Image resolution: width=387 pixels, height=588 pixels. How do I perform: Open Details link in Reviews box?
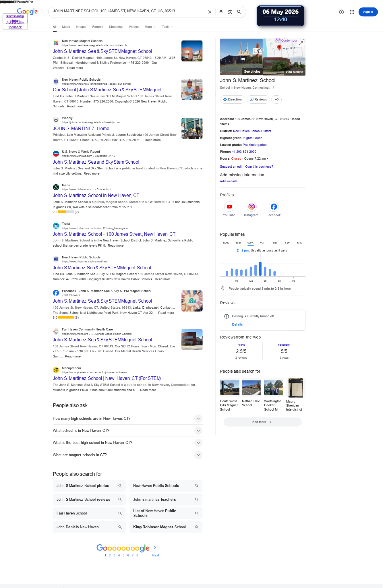click(x=237, y=325)
